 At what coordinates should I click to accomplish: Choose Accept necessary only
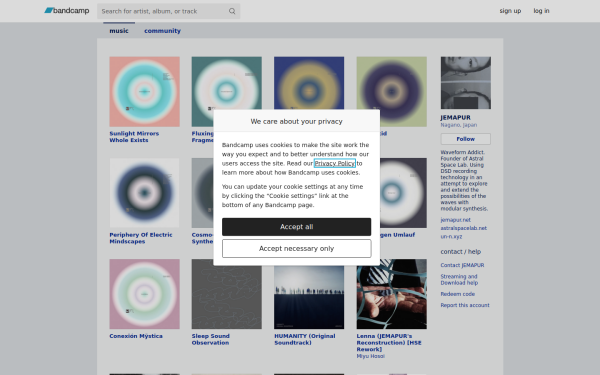297,248
